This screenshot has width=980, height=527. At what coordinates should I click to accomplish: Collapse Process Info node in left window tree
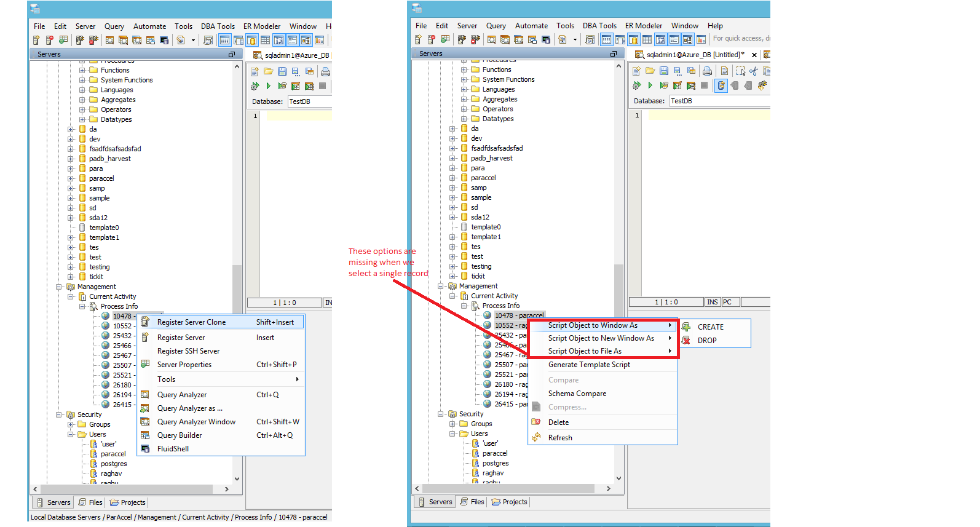click(82, 306)
